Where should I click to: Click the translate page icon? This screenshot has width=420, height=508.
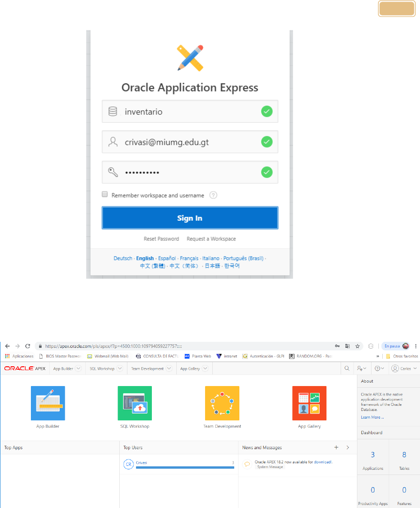(347, 346)
